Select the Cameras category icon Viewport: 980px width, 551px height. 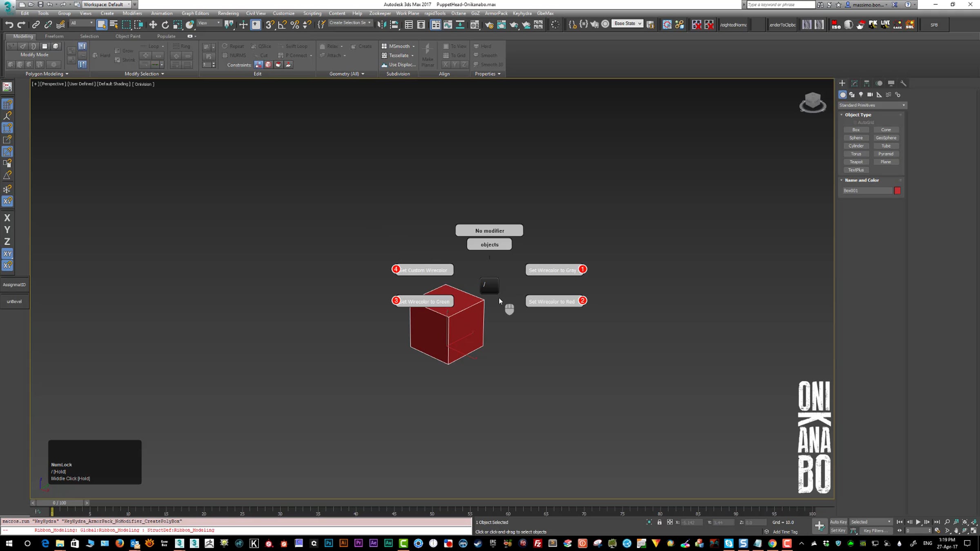(x=870, y=95)
